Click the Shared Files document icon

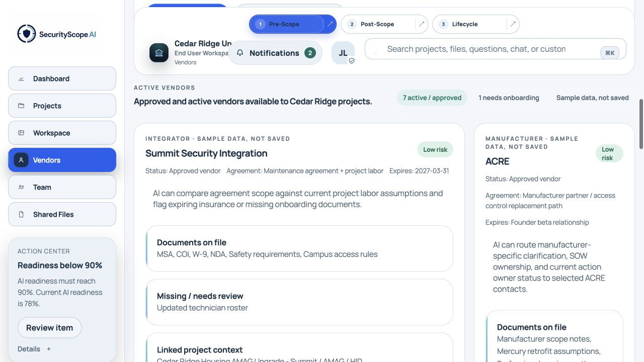[21, 215]
